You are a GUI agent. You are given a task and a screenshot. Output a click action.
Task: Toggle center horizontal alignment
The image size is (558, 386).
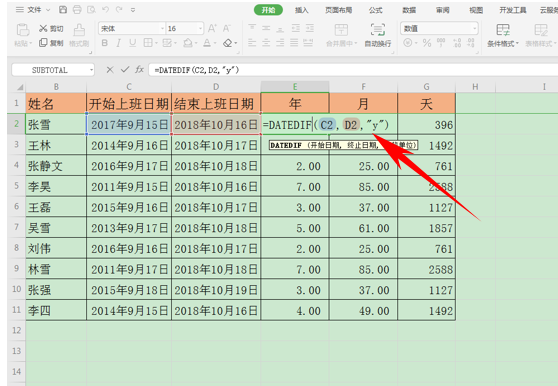pos(266,43)
